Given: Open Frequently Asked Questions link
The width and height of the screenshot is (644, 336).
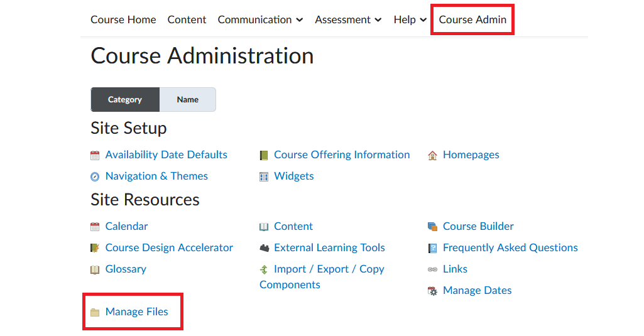Looking at the screenshot, I should pos(510,247).
